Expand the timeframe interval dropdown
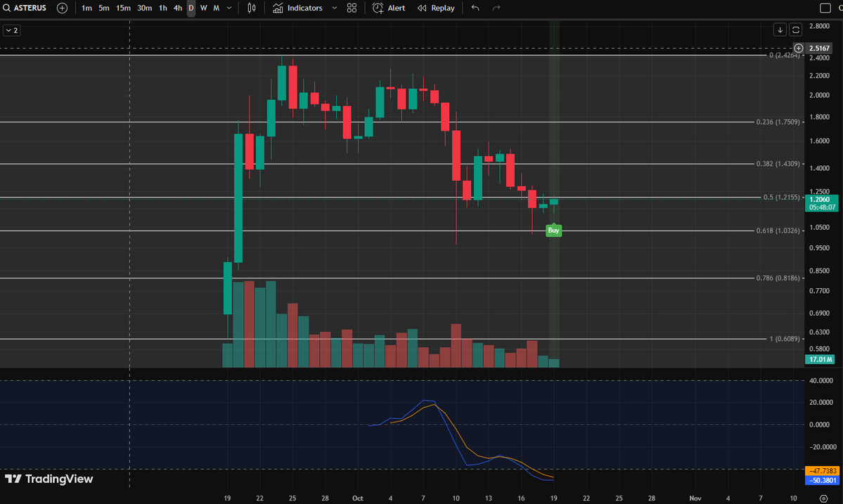843x504 pixels. click(229, 8)
